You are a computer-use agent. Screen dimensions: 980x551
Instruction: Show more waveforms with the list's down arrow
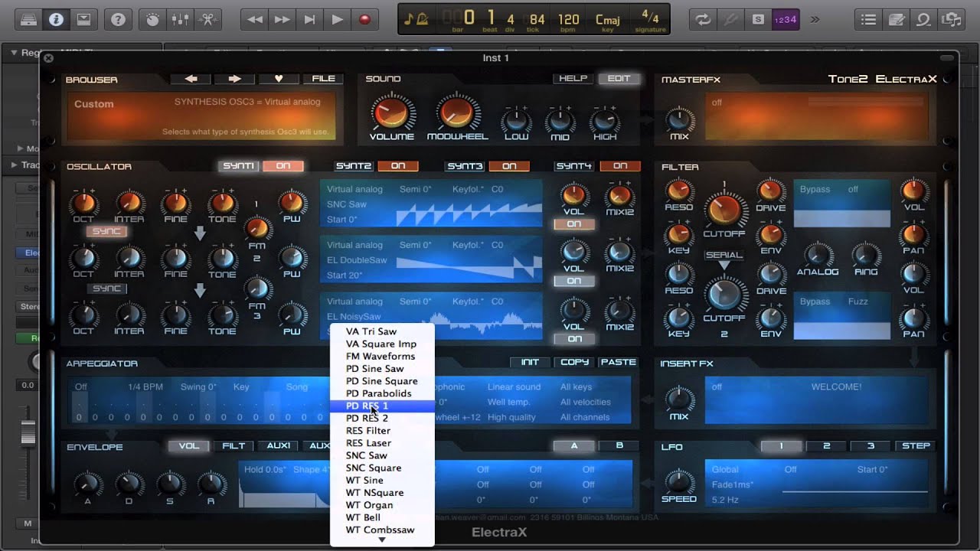[x=382, y=540]
